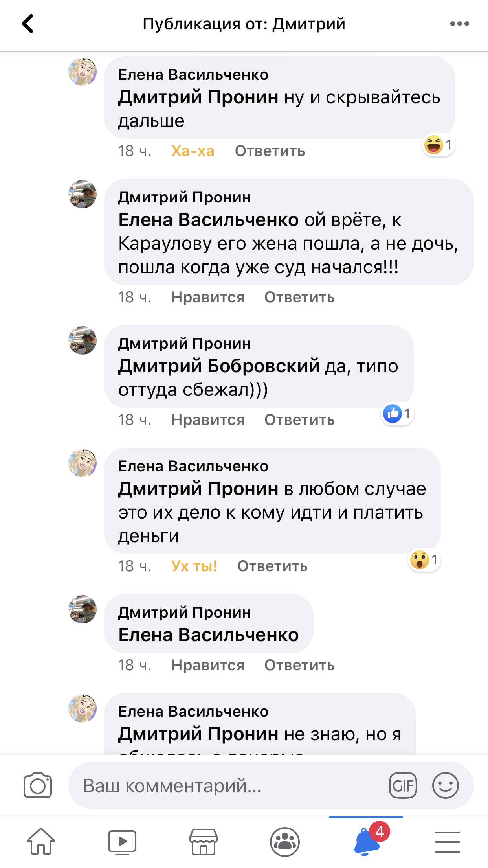Toggle the 'Ух ты!' reaction on Elena's comment
The height and width of the screenshot is (868, 488).
click(x=194, y=566)
